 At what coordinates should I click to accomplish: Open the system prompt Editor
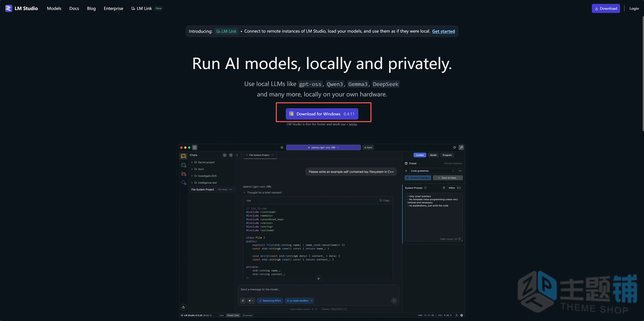pos(455,188)
